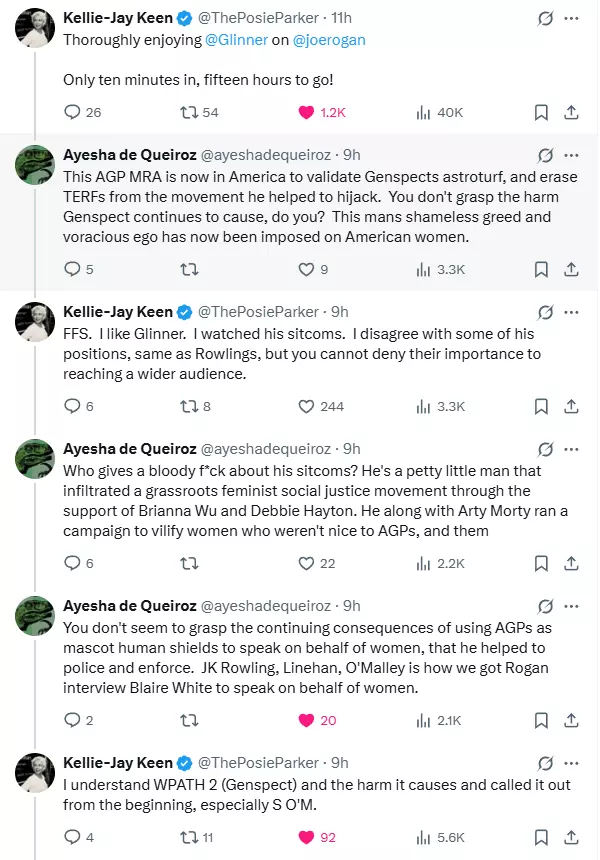Screen dimensions: 600x860
Task: Share the last tweet about WPATH 2
Action: pos(571,838)
